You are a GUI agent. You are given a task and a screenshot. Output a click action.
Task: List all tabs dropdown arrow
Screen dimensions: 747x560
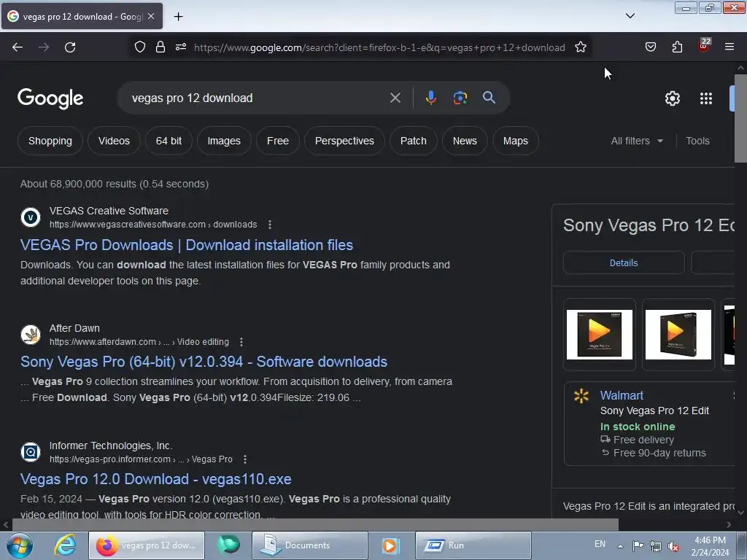630,16
